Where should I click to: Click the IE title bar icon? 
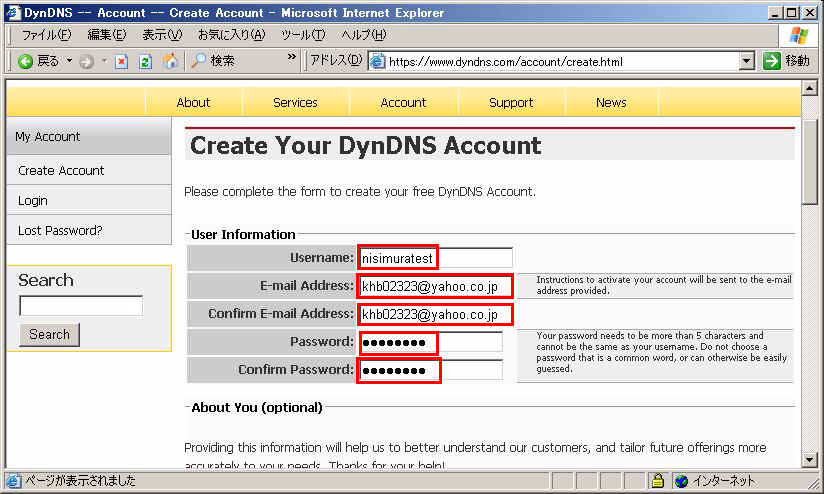pyautogui.click(x=13, y=12)
